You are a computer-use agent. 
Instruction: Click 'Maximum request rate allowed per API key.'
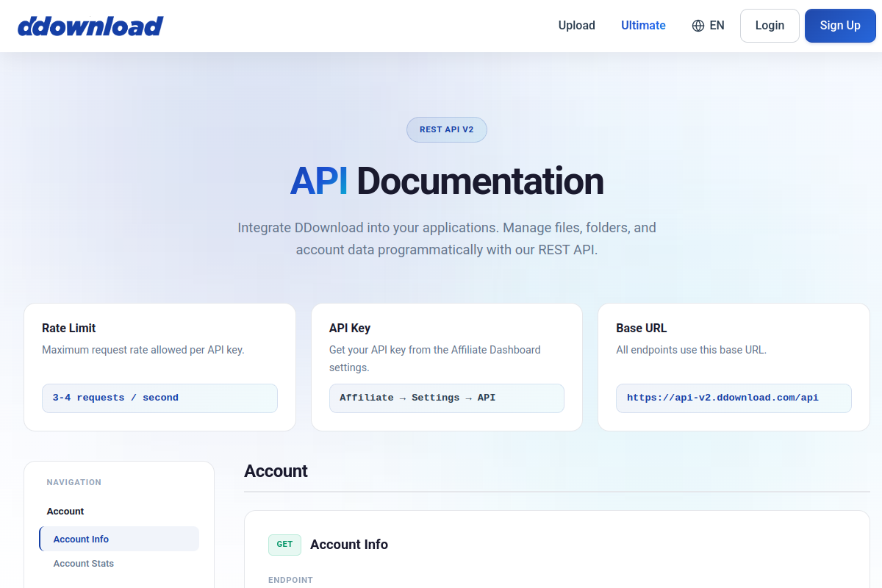[143, 350]
